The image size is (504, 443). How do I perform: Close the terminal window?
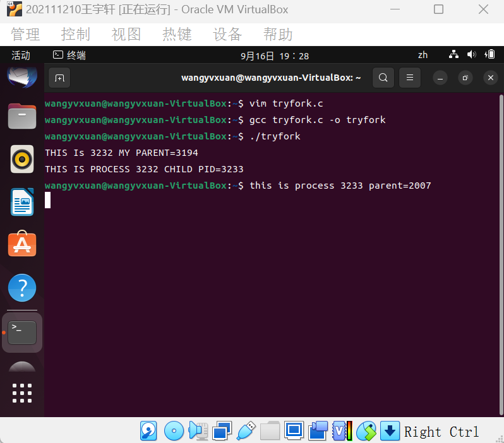pos(491,78)
